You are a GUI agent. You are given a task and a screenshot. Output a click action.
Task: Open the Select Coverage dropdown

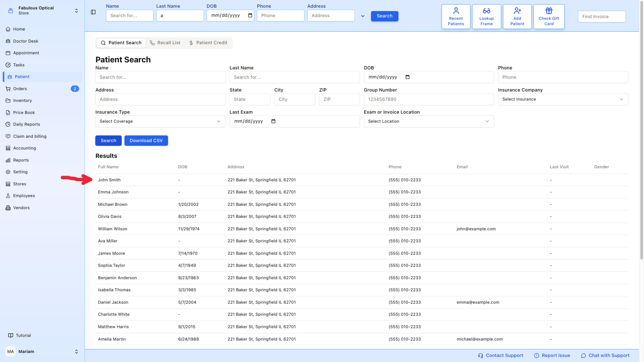pyautogui.click(x=160, y=121)
